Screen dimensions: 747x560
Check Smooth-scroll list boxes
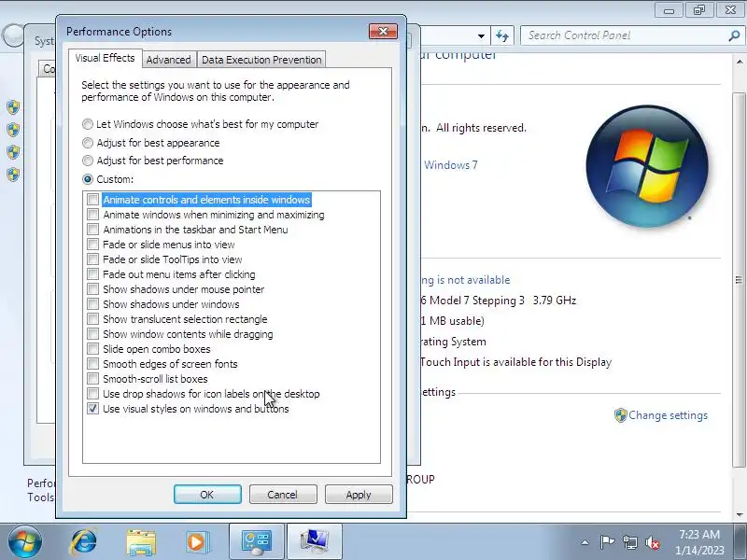pos(92,379)
